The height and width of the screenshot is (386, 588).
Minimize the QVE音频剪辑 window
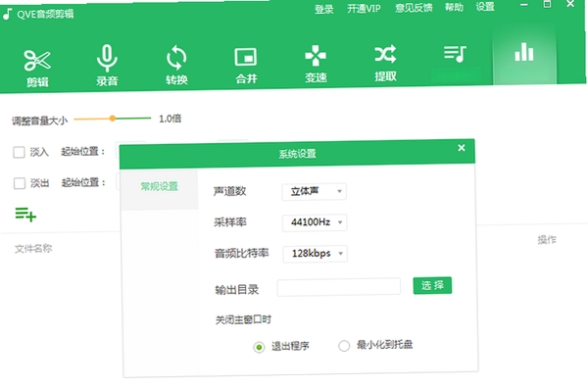(x=524, y=5)
